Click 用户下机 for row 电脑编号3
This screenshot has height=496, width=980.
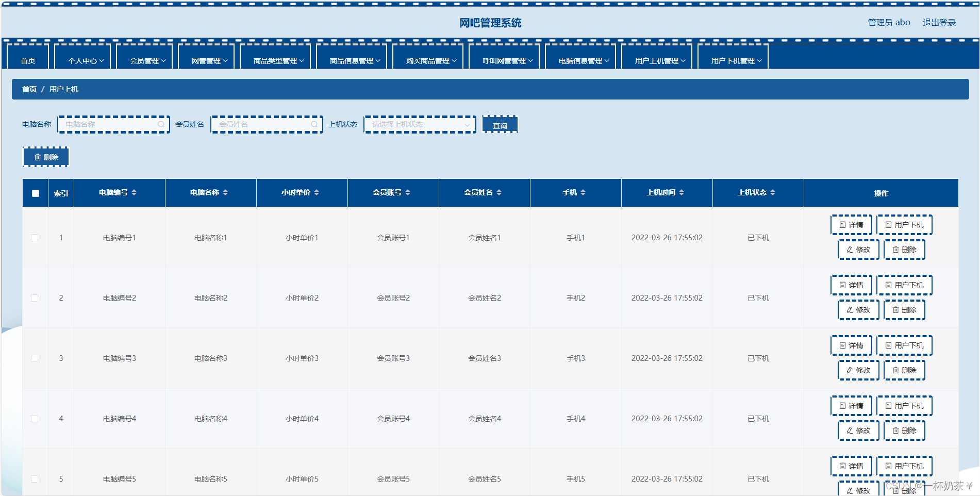point(904,345)
